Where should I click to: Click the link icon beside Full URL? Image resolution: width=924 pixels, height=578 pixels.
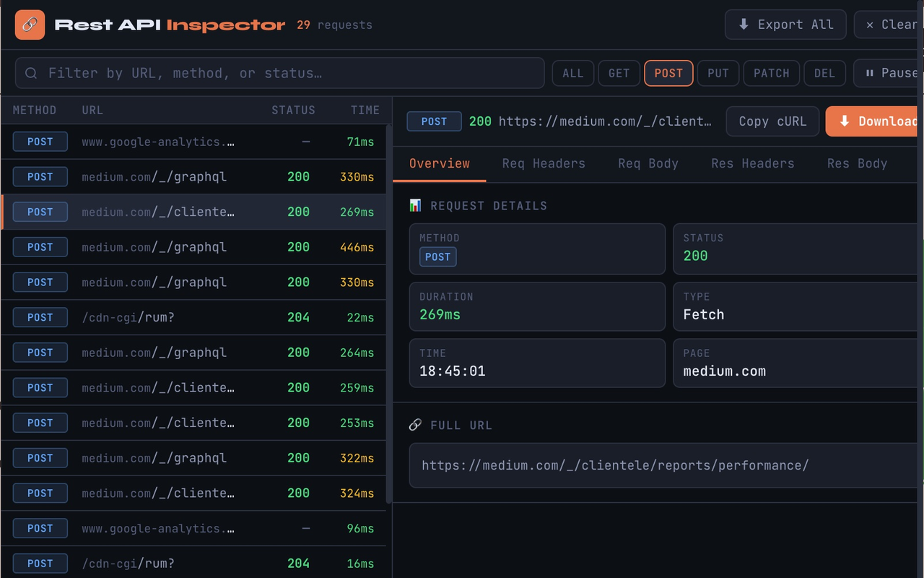pyautogui.click(x=415, y=426)
